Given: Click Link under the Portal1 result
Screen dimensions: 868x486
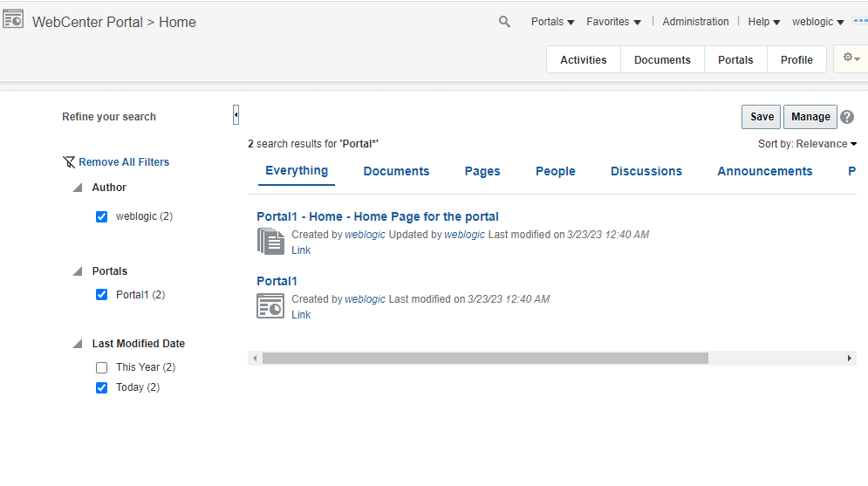Looking at the screenshot, I should (x=301, y=314).
